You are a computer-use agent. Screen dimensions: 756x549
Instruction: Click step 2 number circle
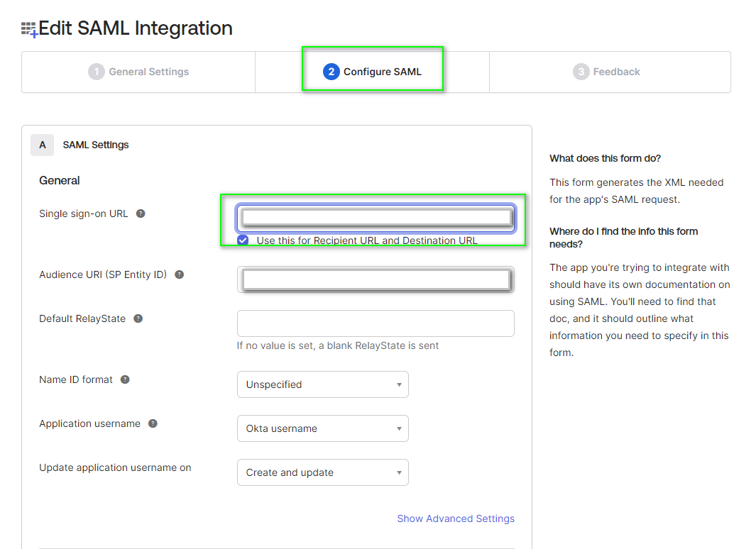tap(332, 72)
